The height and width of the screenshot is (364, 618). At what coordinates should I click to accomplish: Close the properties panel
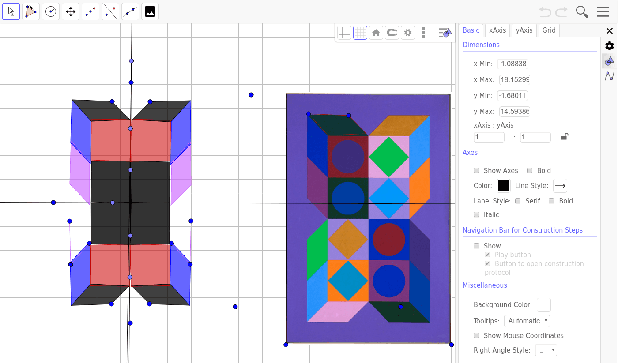(610, 31)
